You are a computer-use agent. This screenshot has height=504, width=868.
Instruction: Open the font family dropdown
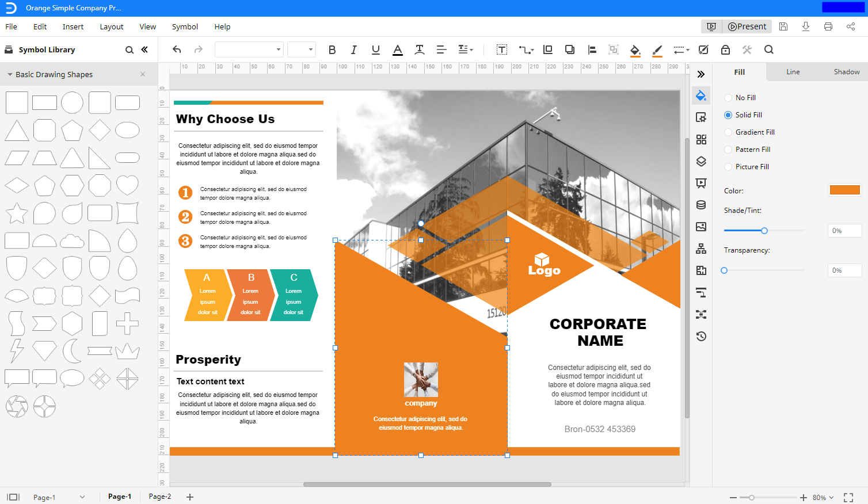[x=249, y=49]
